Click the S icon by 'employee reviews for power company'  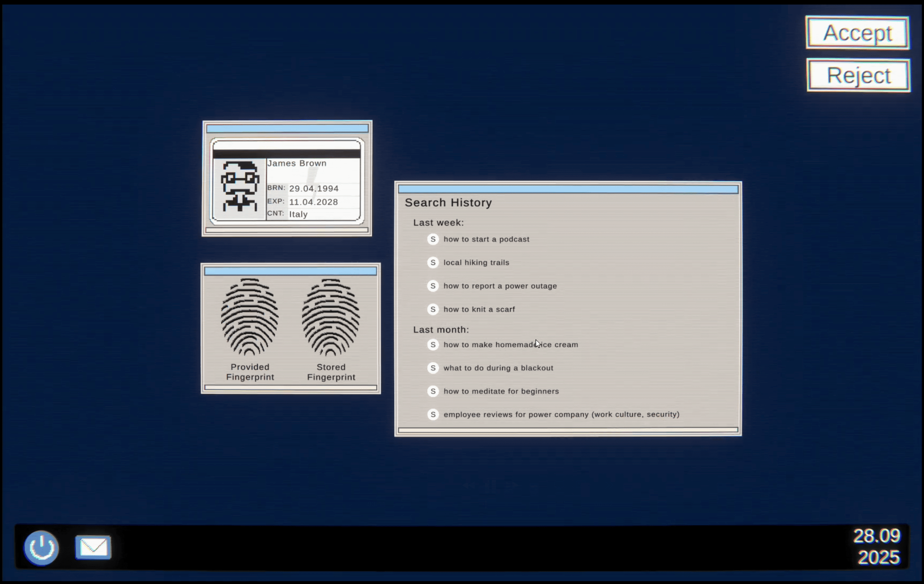coord(433,415)
